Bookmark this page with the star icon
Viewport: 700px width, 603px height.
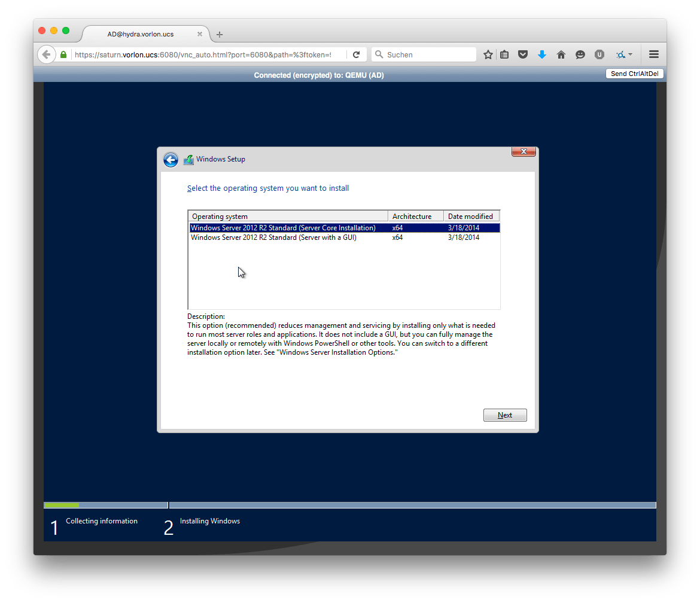pos(488,54)
